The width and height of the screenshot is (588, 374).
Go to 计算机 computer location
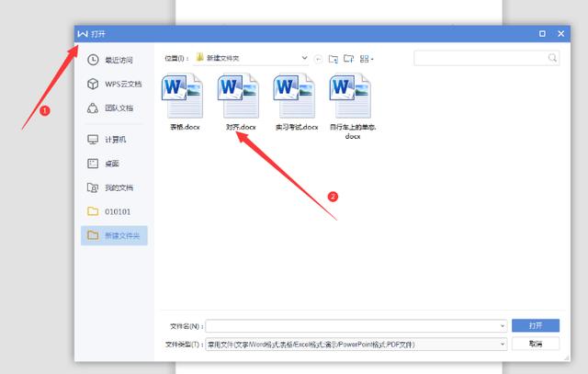107,139
